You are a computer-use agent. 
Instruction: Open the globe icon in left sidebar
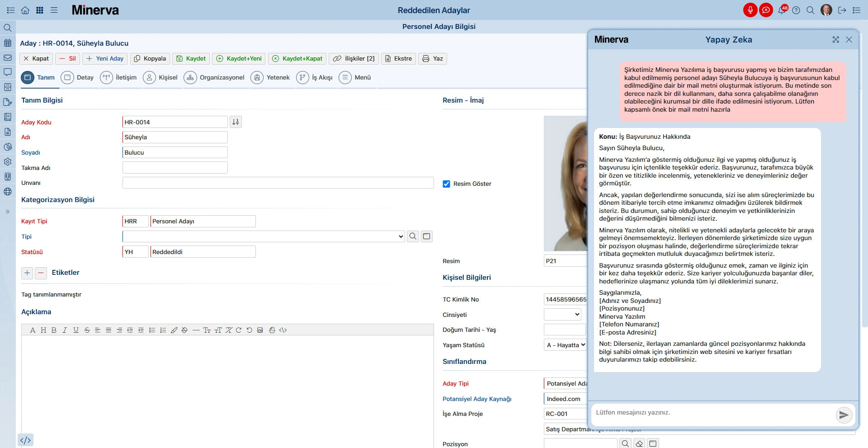tap(8, 192)
